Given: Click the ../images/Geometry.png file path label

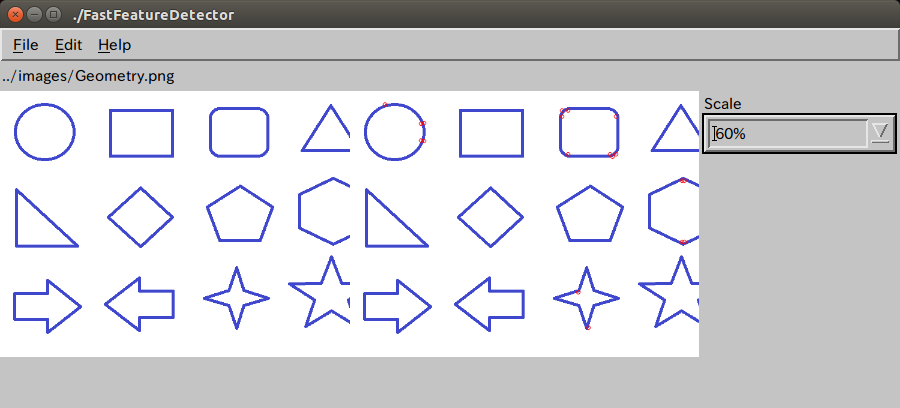Looking at the screenshot, I should coord(88,76).
